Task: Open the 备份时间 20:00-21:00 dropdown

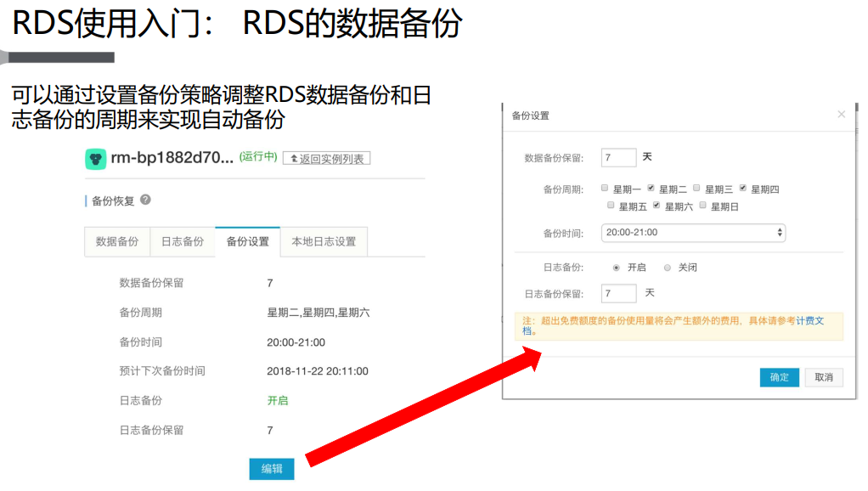Action: (693, 233)
